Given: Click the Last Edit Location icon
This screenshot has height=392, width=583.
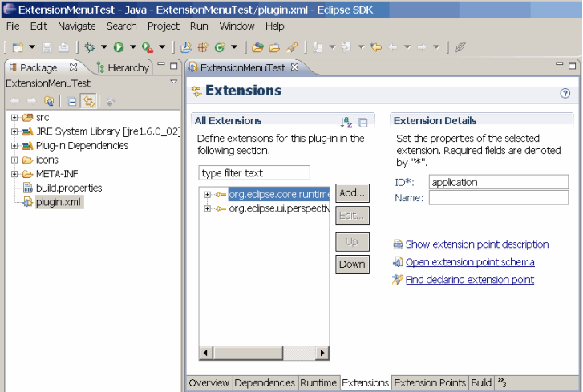Looking at the screenshot, I should (376, 47).
